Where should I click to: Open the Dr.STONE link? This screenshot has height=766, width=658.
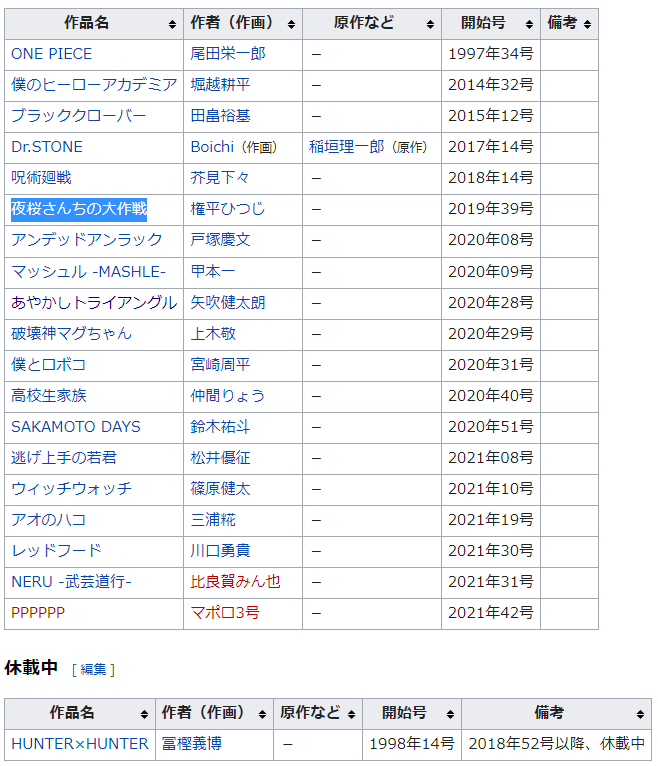point(47,147)
